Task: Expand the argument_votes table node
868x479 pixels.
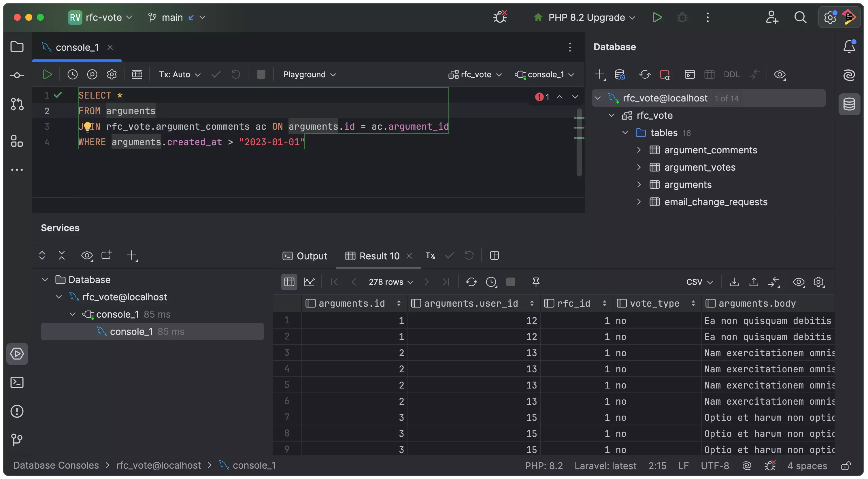Action: (x=639, y=167)
